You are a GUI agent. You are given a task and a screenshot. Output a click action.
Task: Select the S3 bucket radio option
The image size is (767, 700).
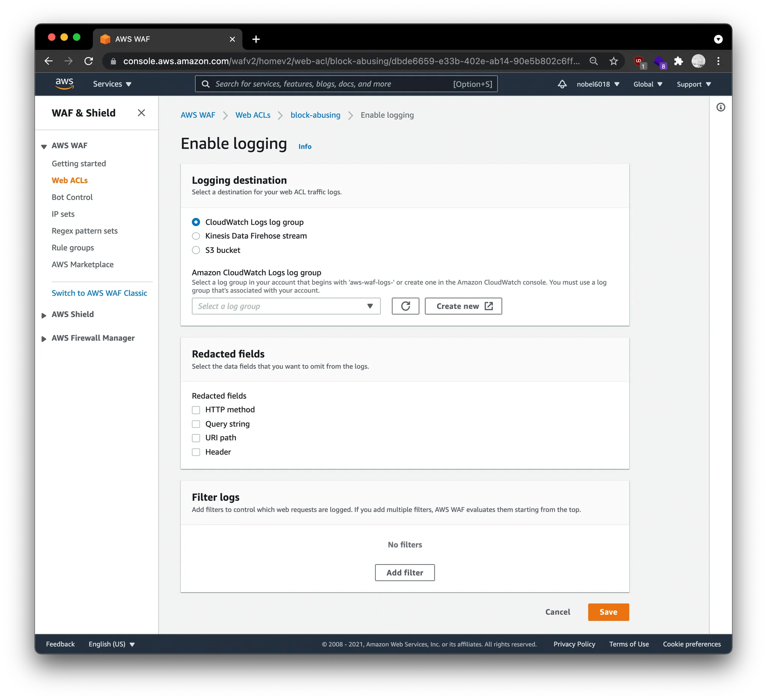[x=196, y=250]
